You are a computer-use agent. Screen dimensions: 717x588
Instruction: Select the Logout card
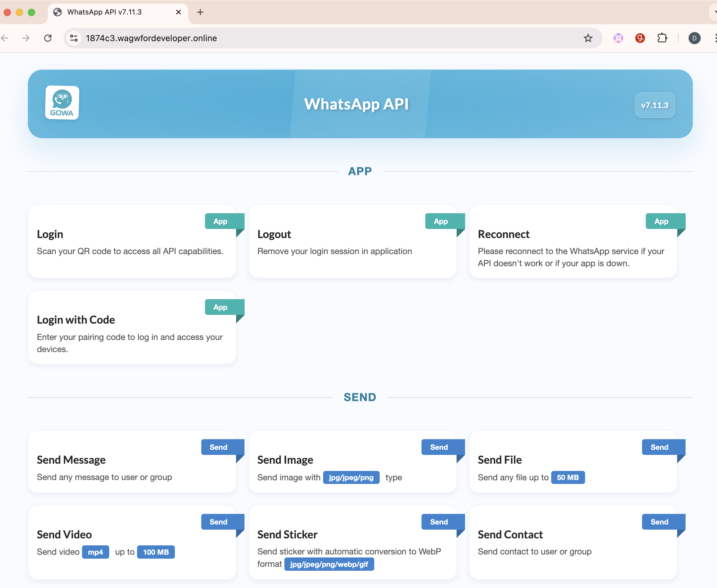352,241
